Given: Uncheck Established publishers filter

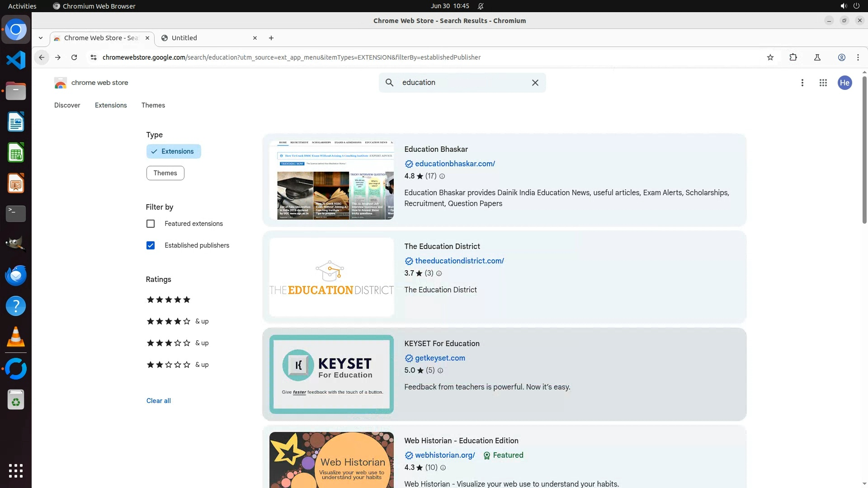Looking at the screenshot, I should point(151,245).
